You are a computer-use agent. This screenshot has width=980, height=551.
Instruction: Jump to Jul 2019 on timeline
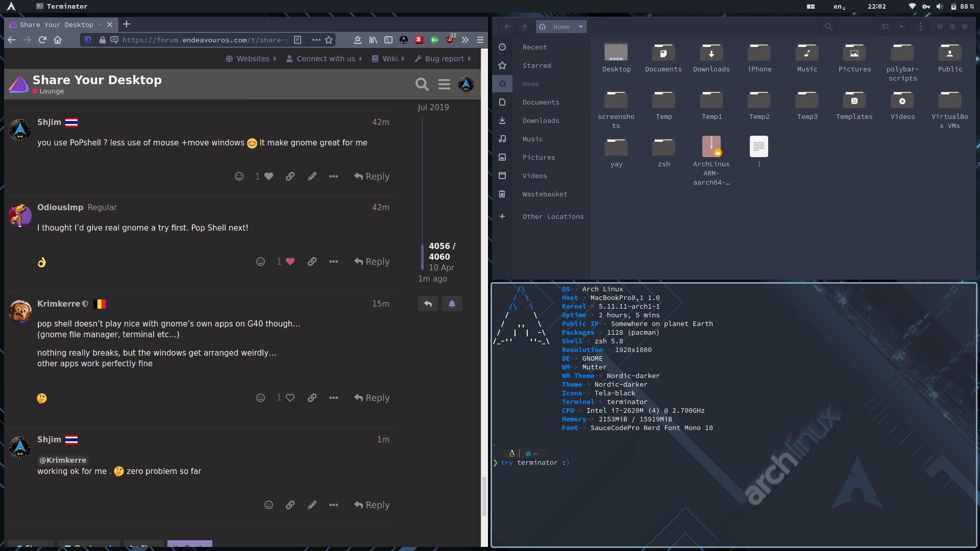click(x=433, y=107)
